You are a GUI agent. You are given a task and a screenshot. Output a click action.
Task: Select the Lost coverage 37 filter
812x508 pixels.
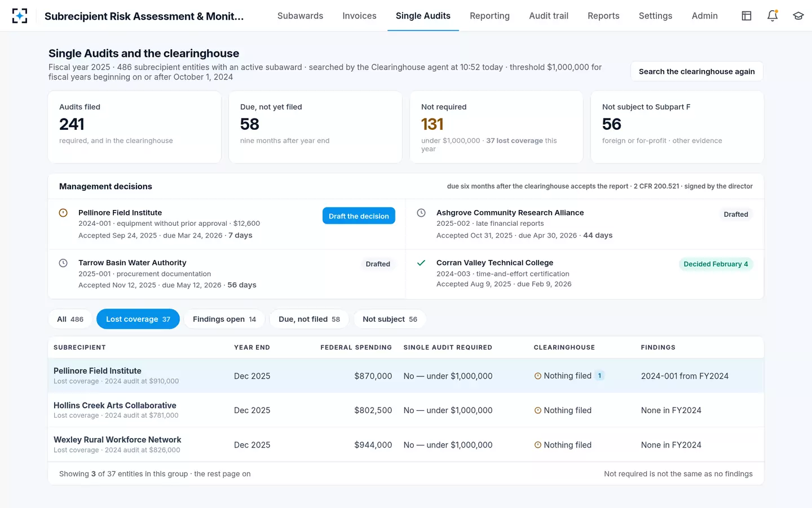[138, 319]
